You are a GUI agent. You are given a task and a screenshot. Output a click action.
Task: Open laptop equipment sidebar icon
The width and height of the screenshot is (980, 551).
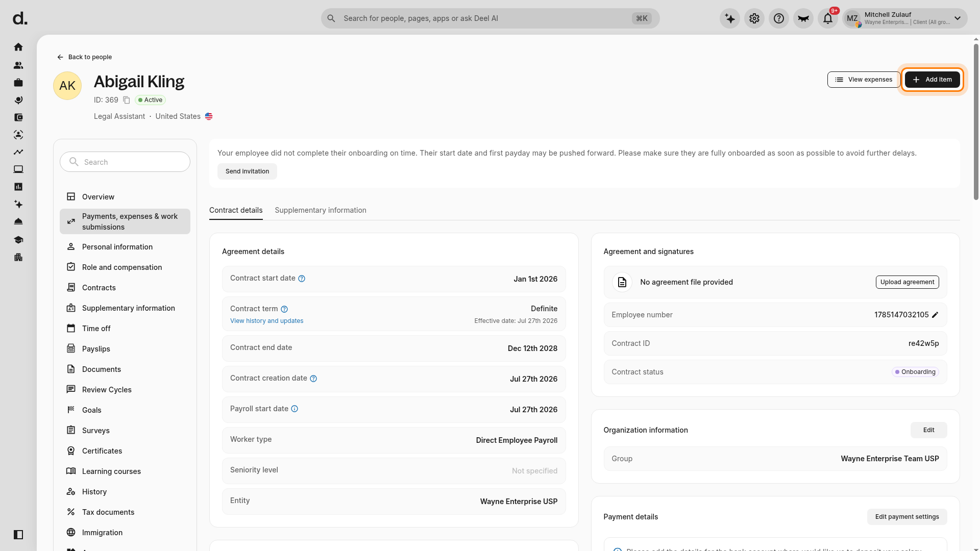pyautogui.click(x=18, y=169)
